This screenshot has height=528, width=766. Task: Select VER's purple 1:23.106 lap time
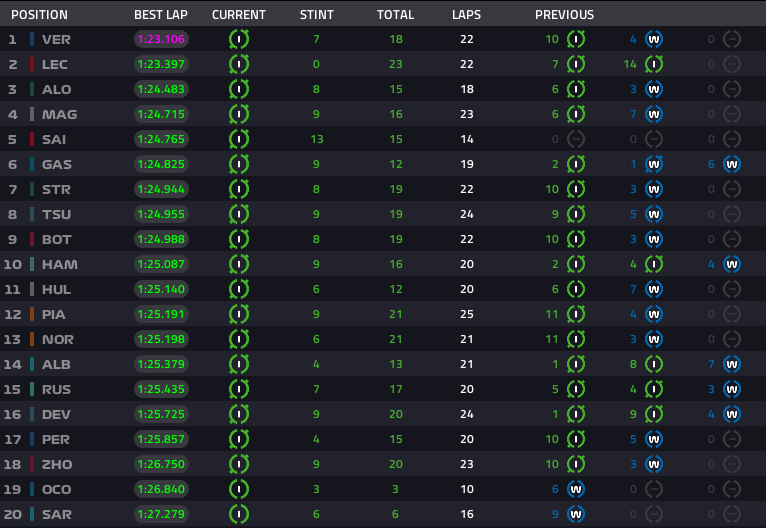(161, 39)
